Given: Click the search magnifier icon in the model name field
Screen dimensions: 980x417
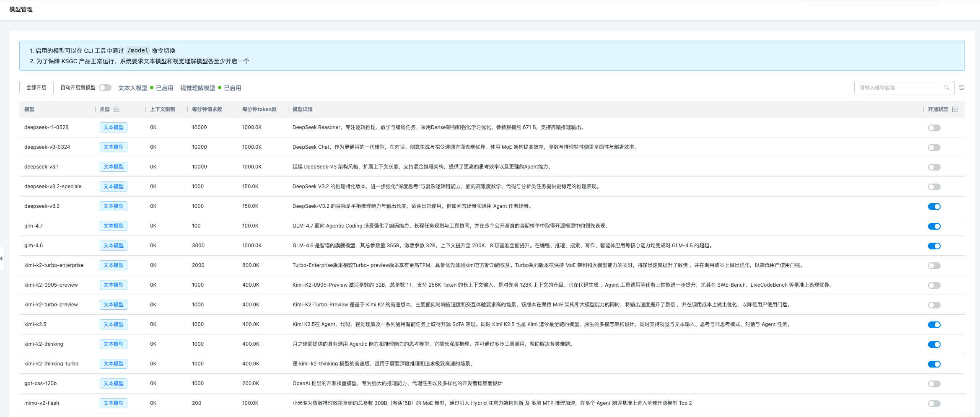Looking at the screenshot, I should [946, 88].
